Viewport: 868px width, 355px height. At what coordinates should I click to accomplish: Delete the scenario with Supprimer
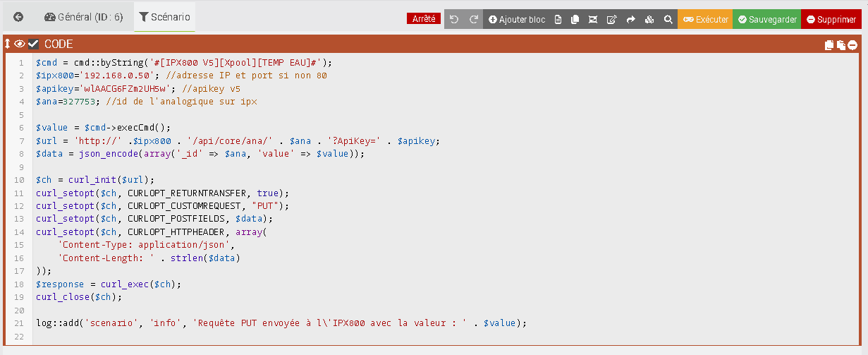(831, 20)
